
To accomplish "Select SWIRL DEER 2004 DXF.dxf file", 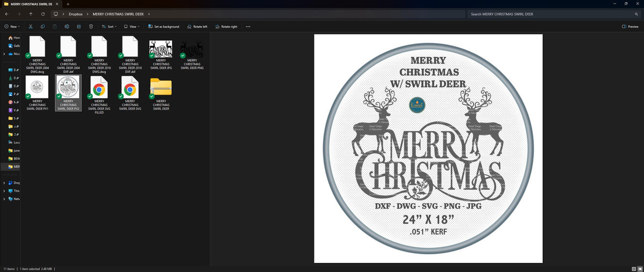I will coord(68,54).
